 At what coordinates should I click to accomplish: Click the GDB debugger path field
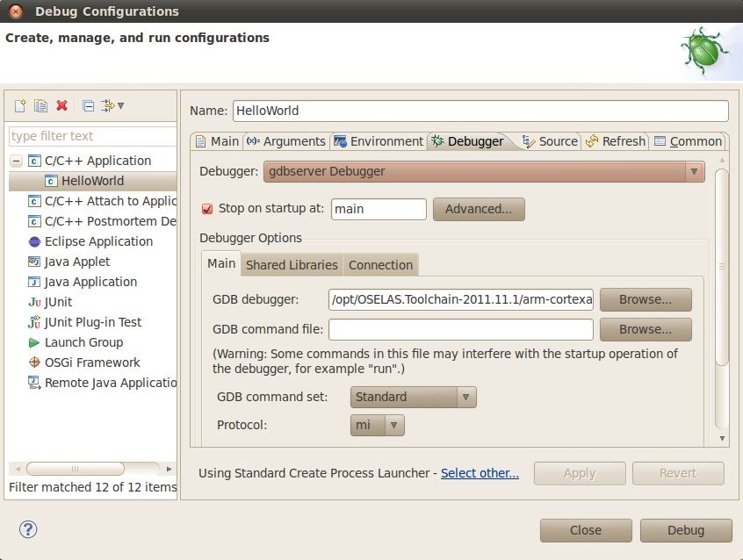(x=460, y=299)
